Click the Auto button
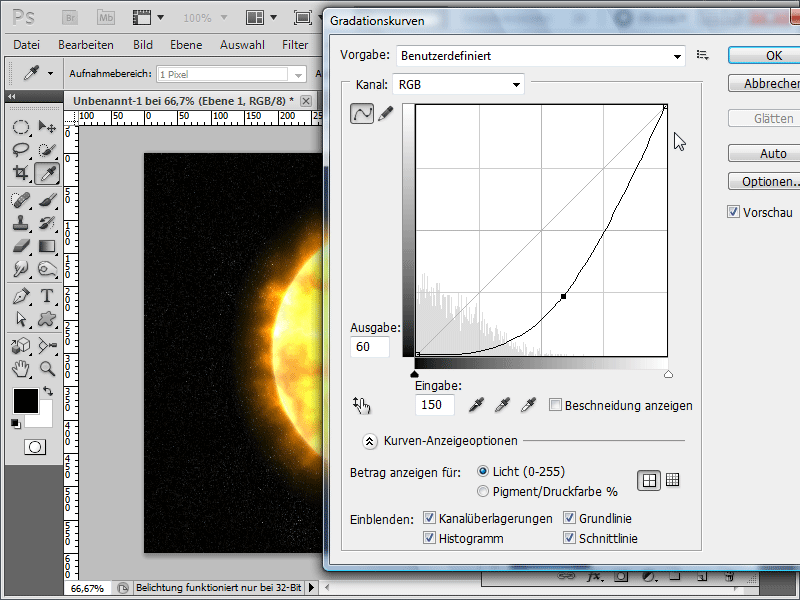The height and width of the screenshot is (600, 800). click(764, 153)
